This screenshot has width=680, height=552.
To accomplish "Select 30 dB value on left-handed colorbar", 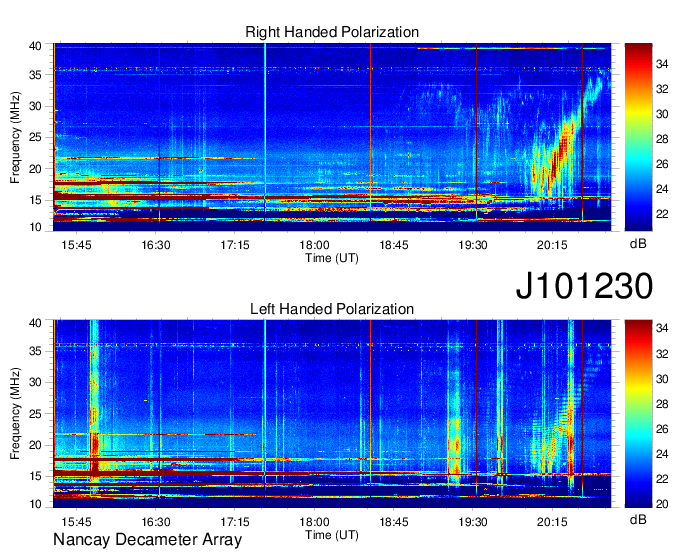I will pyautogui.click(x=662, y=379).
